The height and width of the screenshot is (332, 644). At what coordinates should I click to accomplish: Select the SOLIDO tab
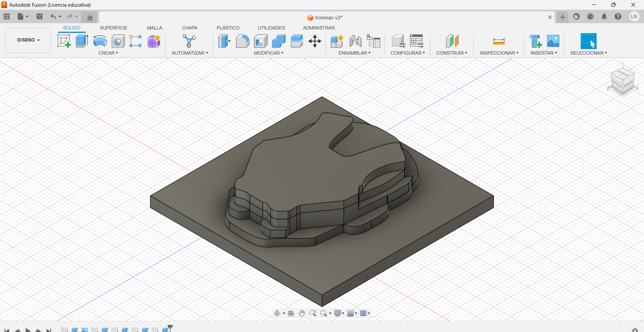click(71, 28)
